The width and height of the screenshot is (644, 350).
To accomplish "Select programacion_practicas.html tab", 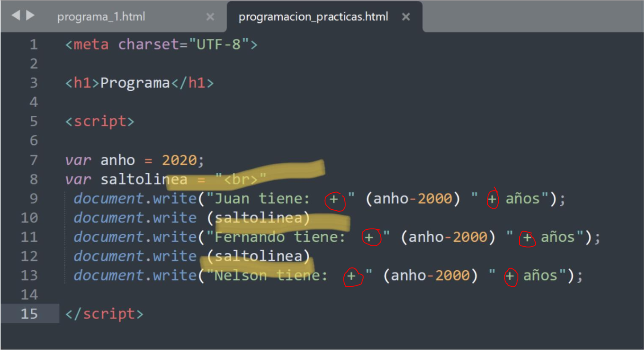I will tap(314, 17).
